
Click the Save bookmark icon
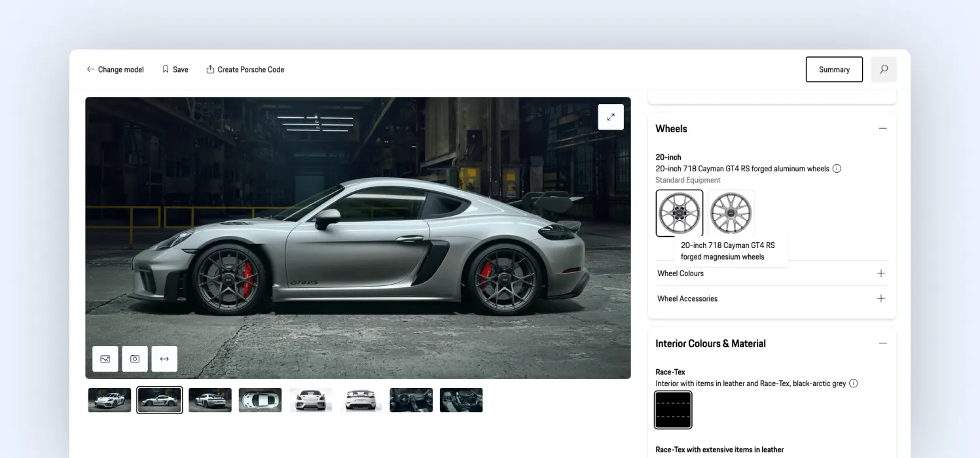(166, 69)
